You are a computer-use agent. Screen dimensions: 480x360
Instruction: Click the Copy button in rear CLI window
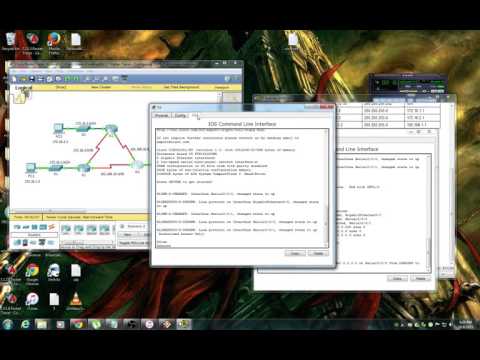[x=397, y=278]
